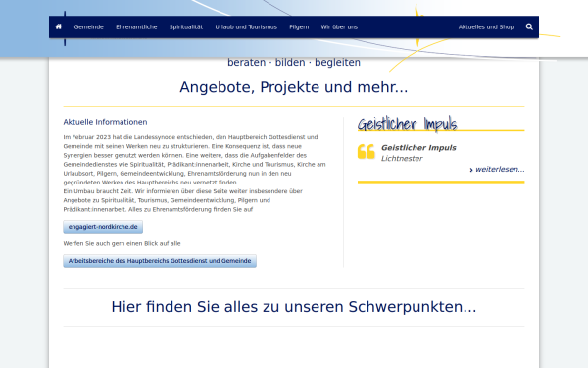
Task: Open the Urlaub und Tourismus menu
Action: click(x=246, y=27)
